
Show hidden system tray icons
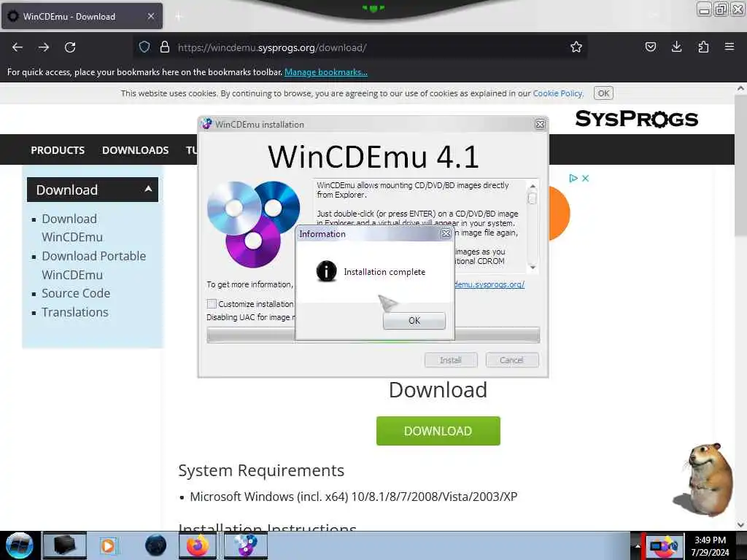[x=637, y=545]
